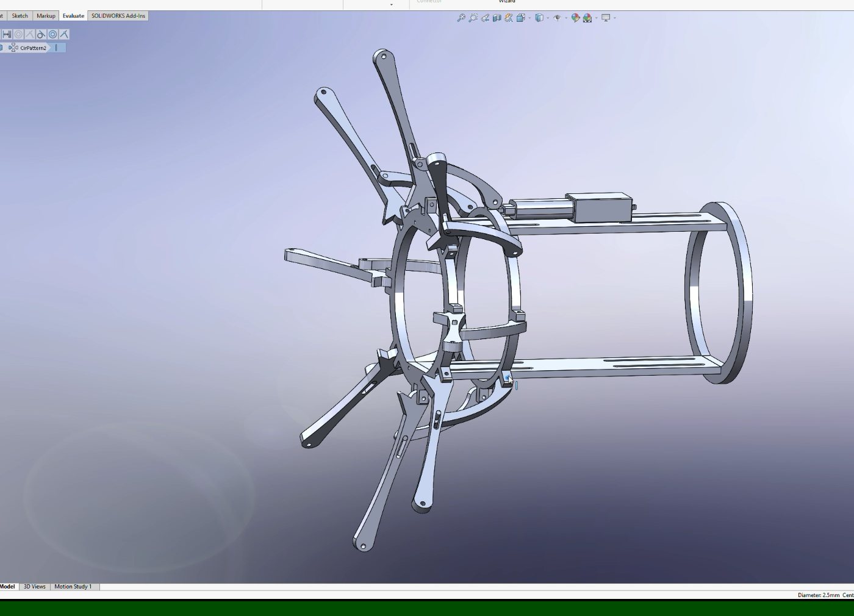Click the Zoom to Fit magnifier icon
854x616 pixels.
(x=461, y=18)
